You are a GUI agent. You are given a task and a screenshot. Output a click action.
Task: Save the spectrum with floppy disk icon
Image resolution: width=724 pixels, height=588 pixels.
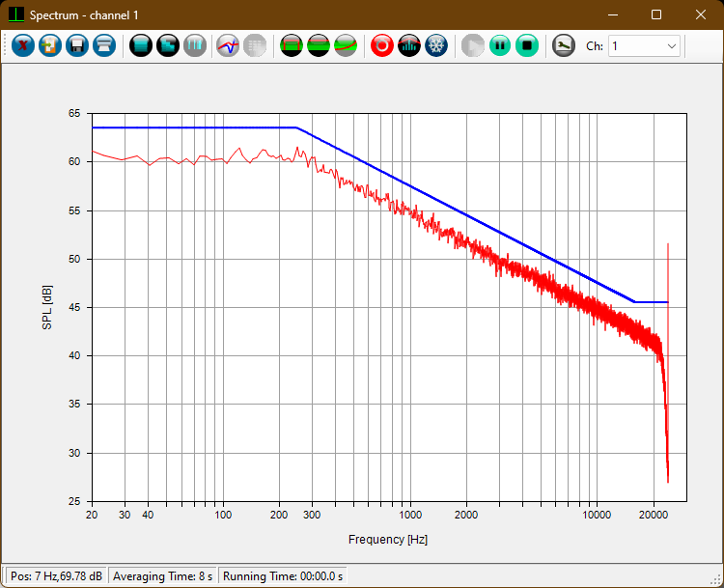77,45
